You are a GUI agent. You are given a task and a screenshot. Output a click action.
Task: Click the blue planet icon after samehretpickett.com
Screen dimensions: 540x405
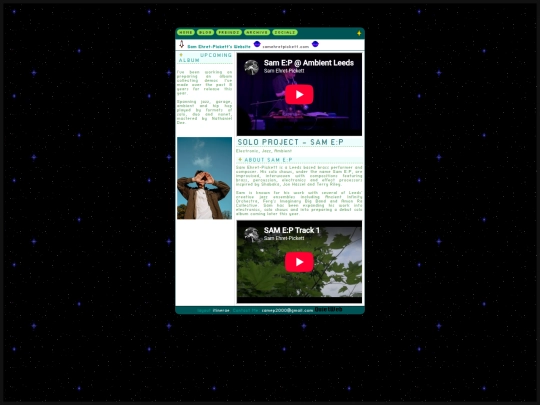click(x=315, y=44)
